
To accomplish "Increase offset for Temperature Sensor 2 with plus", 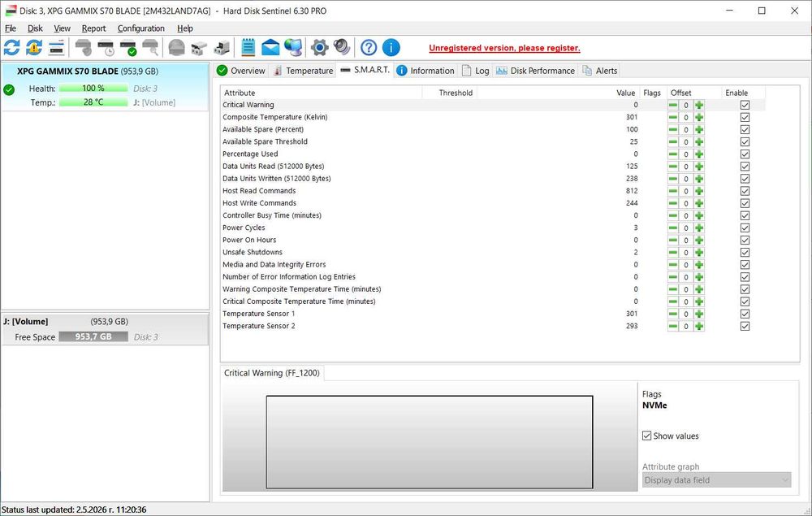I will click(x=699, y=327).
